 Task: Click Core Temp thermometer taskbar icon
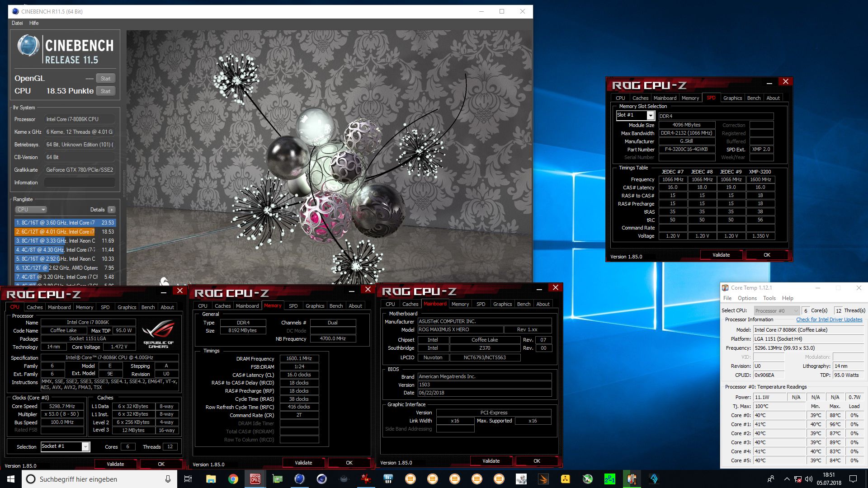pos(632,479)
